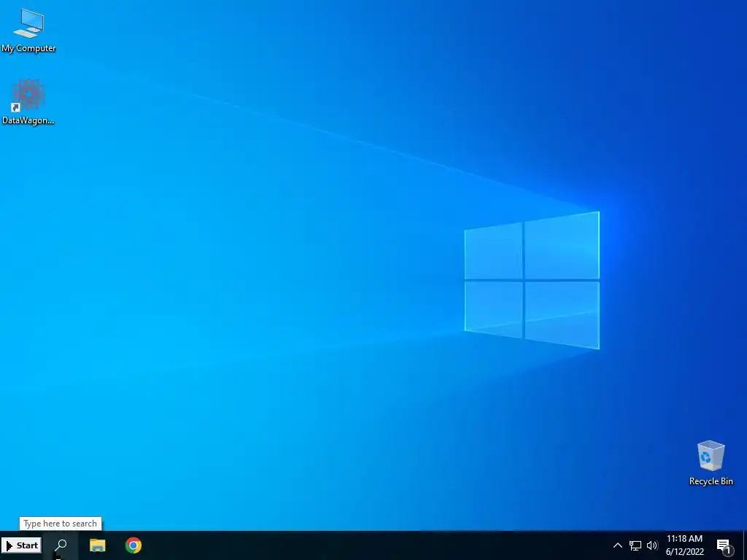Open the Start menu

(x=21, y=545)
